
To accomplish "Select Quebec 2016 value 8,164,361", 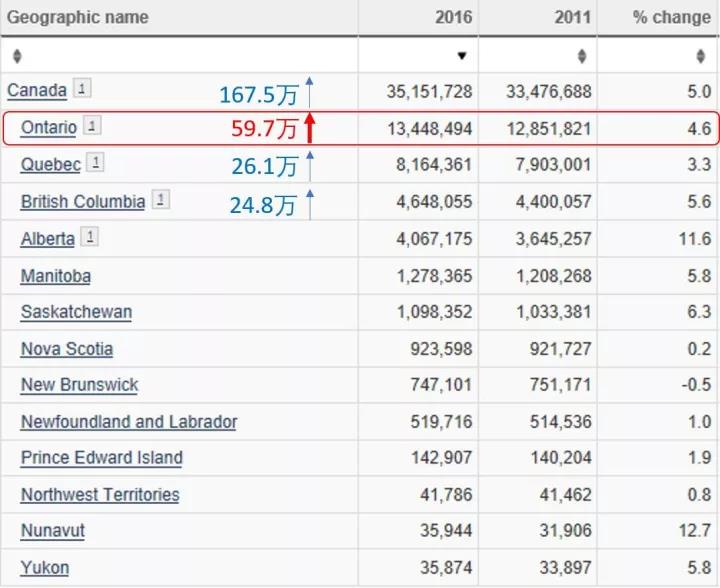I will pyautogui.click(x=434, y=165).
